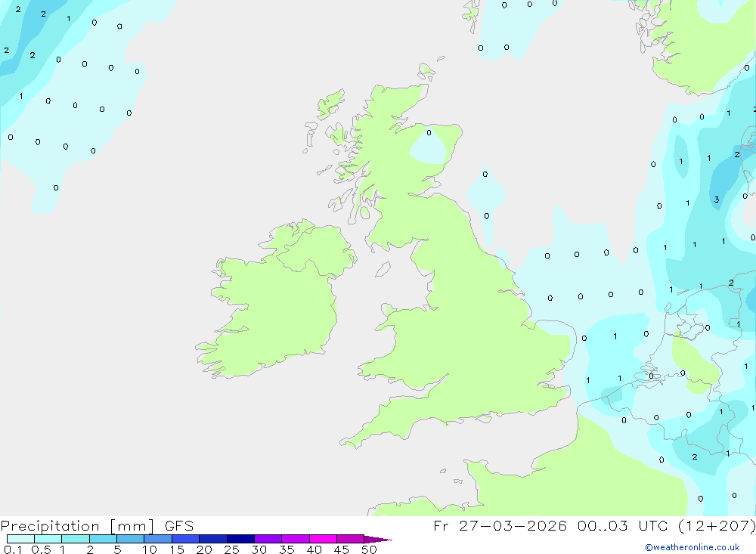Pick the 0.1–0.5 mm palest legend swatch
The height and width of the screenshot is (554, 756).
point(20,539)
